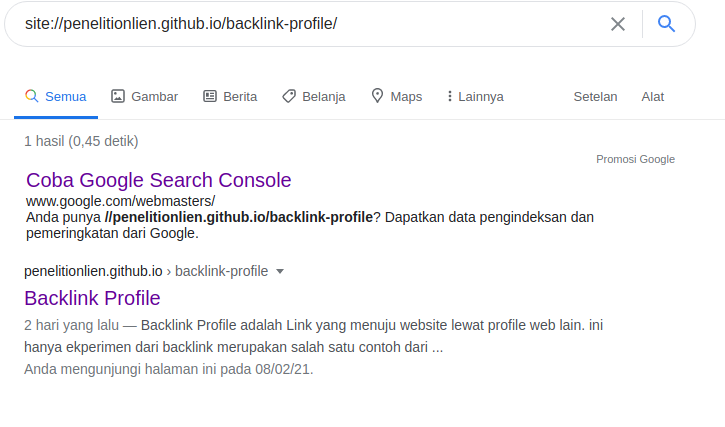Switch to the Gambar tab
725x427 pixels.
click(145, 97)
